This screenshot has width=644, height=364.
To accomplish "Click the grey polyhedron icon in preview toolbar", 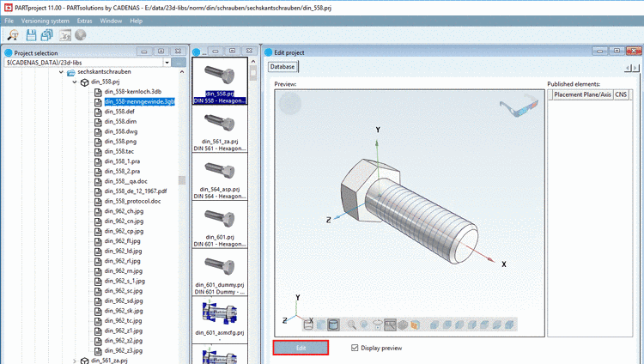I will pos(403,325).
